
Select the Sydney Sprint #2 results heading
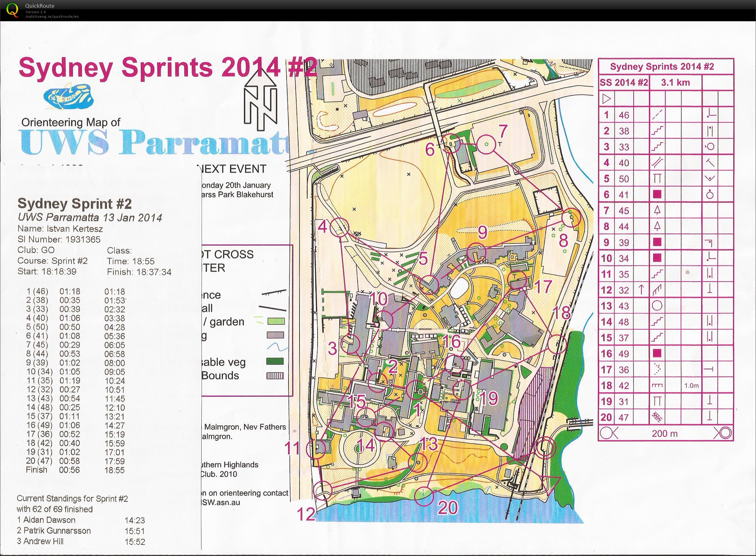point(74,203)
